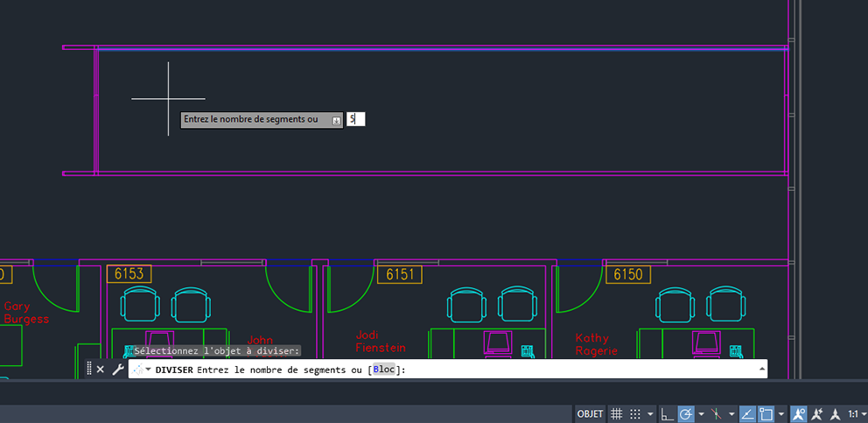Toggle polar tracking icon

point(686,414)
